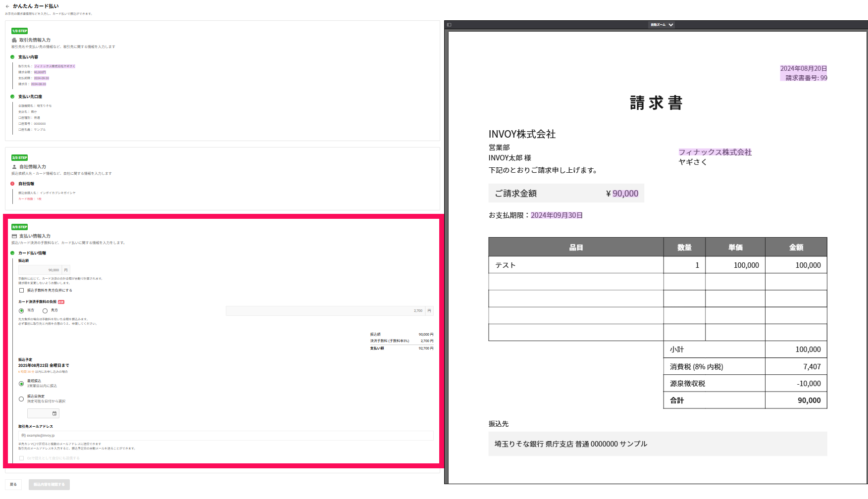868x499 pixels.
Task: Click the 品目 column header in the PDF
Action: coord(576,247)
